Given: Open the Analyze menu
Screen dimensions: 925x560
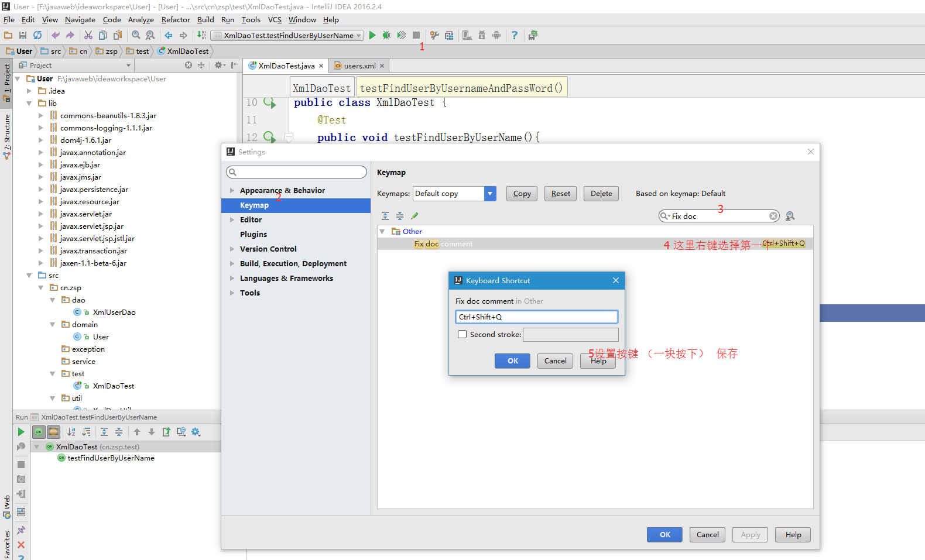Looking at the screenshot, I should (x=141, y=19).
